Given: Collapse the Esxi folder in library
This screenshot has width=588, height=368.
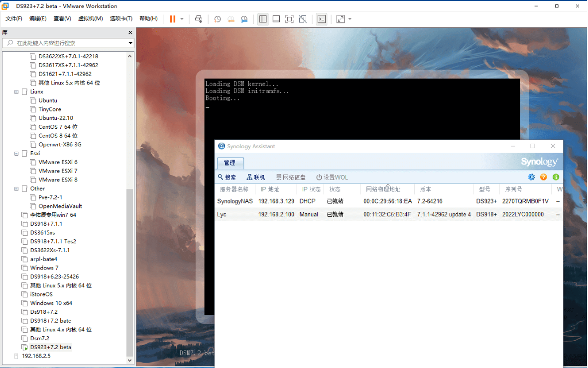Looking at the screenshot, I should (x=16, y=154).
